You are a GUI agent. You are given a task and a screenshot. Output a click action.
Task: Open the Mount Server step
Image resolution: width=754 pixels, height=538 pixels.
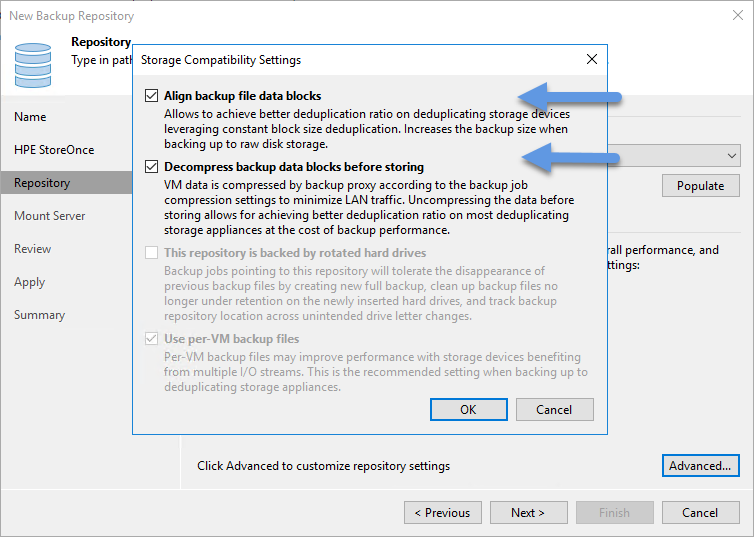(x=50, y=216)
